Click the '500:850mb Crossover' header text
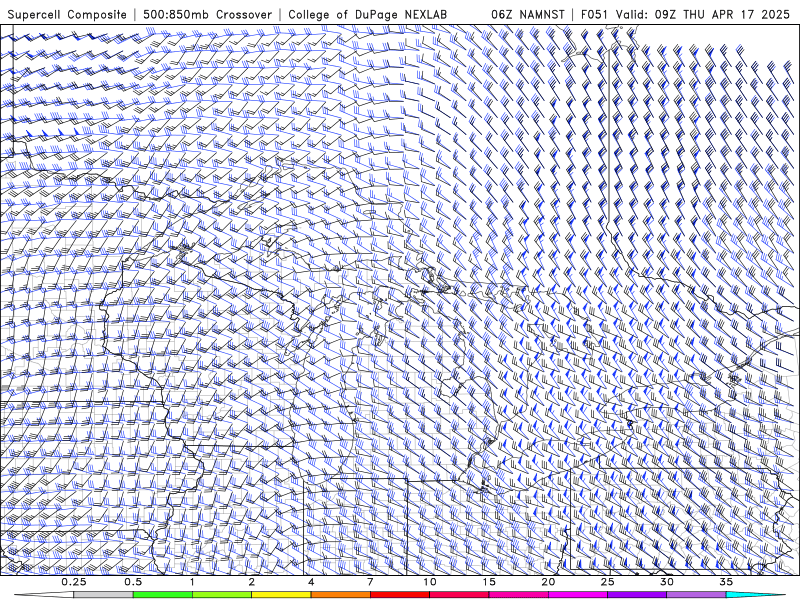800x600 pixels. 207,14
